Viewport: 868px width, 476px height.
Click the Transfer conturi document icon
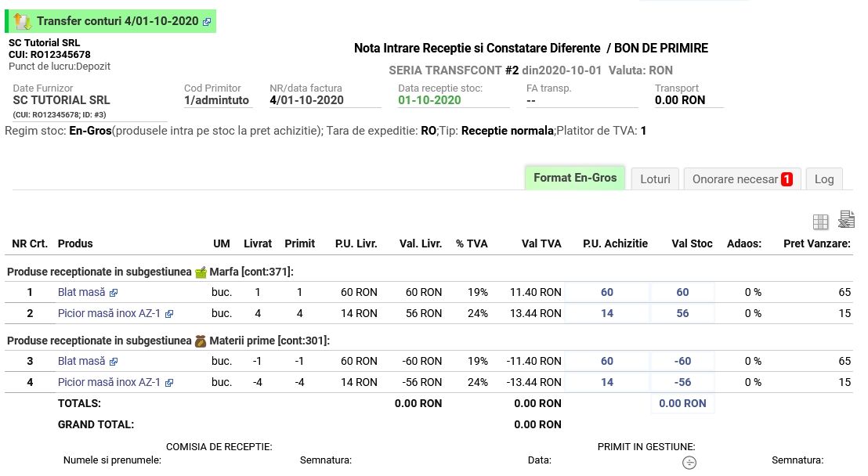[x=23, y=21]
